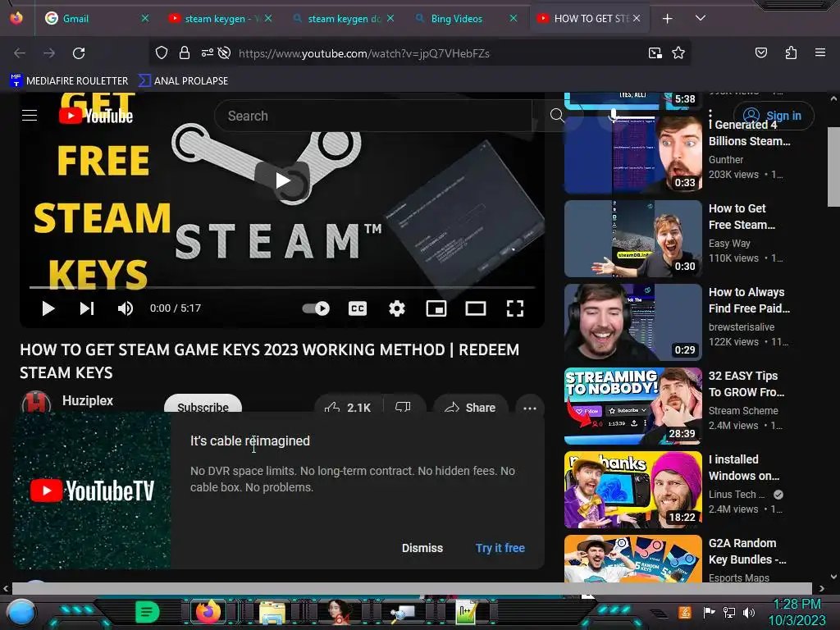Click the search magnifier button

point(557,115)
